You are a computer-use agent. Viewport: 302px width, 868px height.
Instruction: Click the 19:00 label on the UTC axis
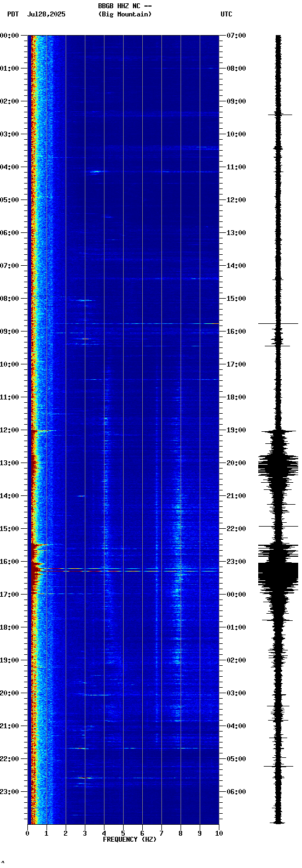pyautogui.click(x=236, y=430)
